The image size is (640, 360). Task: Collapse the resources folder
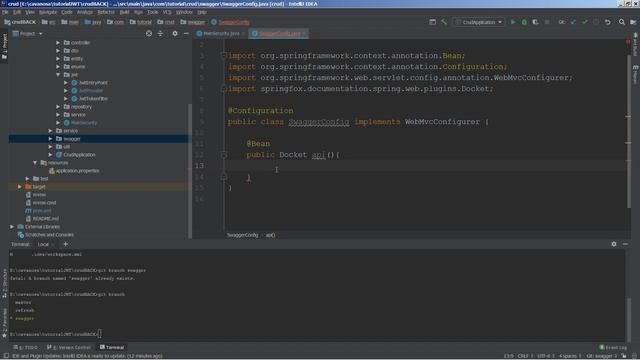[35, 162]
